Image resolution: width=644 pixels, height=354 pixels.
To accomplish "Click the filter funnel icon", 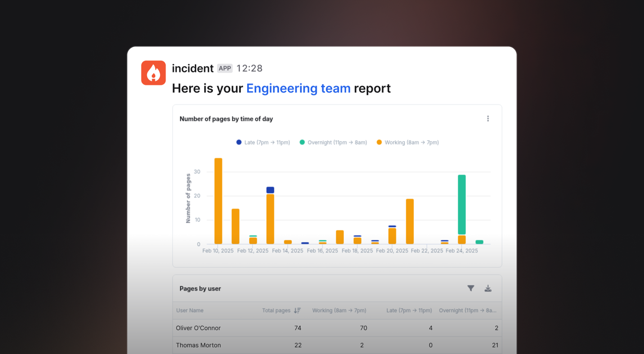I will coord(471,288).
